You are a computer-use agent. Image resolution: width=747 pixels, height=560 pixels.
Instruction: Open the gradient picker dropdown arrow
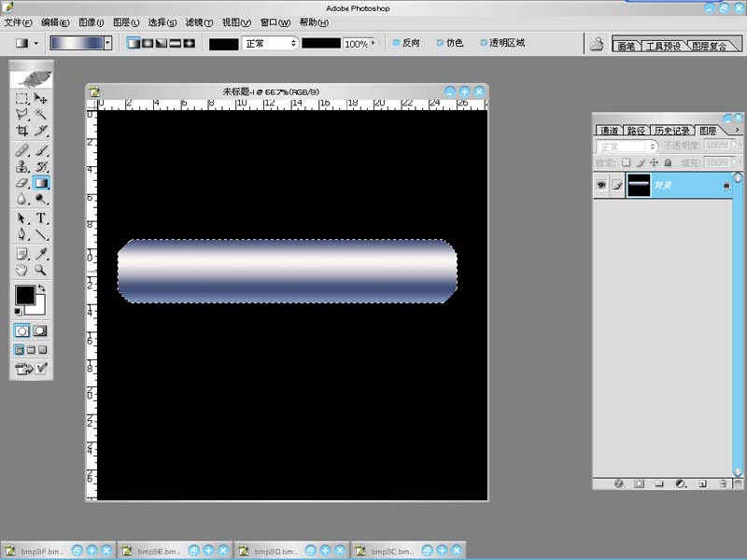[x=108, y=43]
